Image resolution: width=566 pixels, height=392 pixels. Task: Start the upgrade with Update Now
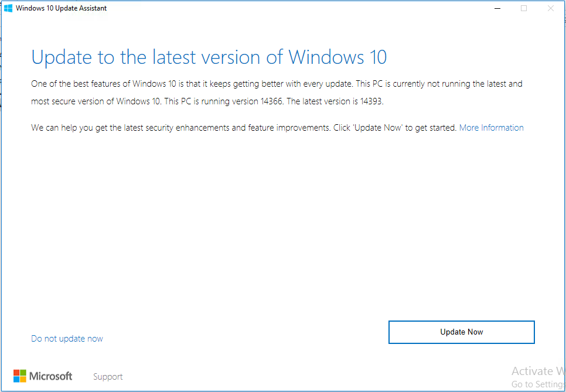pyautogui.click(x=461, y=332)
